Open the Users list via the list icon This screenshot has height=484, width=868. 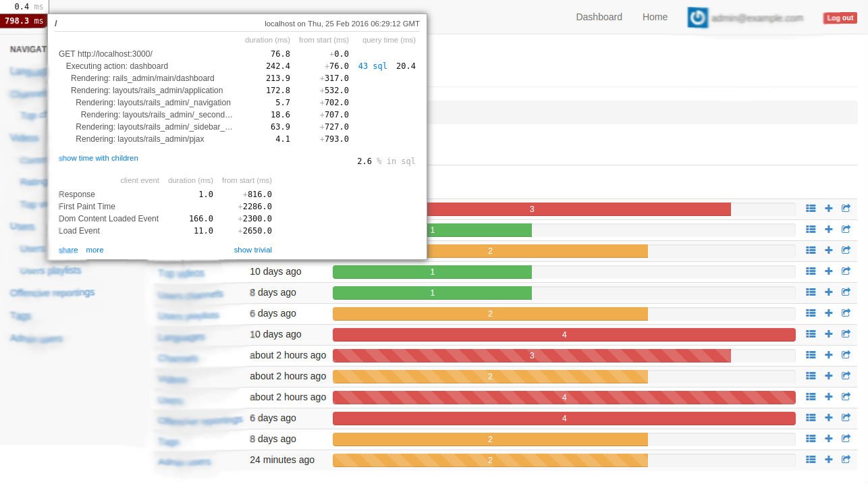click(810, 397)
